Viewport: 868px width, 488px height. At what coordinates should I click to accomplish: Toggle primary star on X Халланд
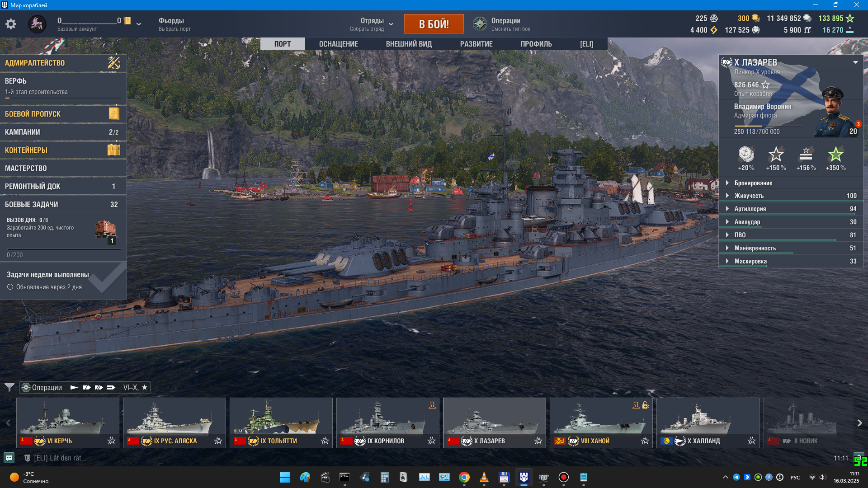752,441
